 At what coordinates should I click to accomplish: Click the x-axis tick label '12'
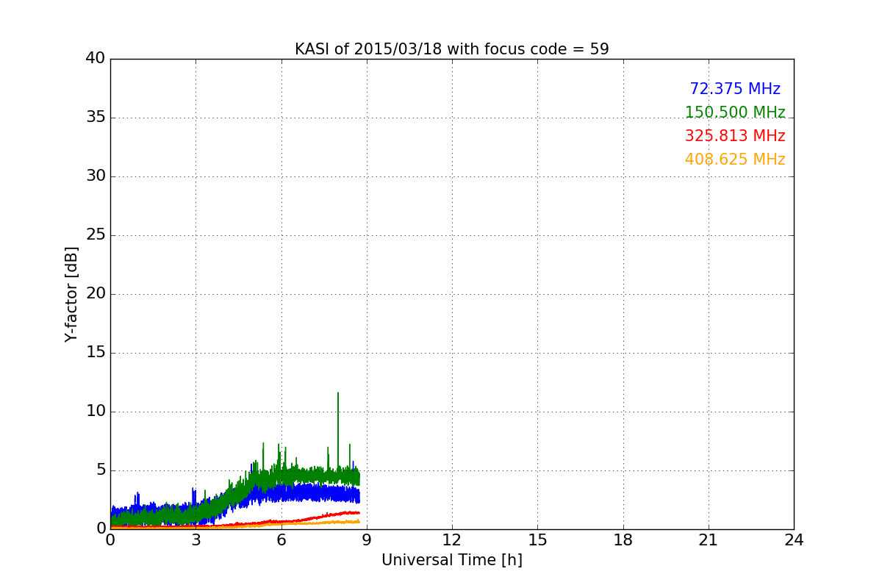pyautogui.click(x=452, y=540)
